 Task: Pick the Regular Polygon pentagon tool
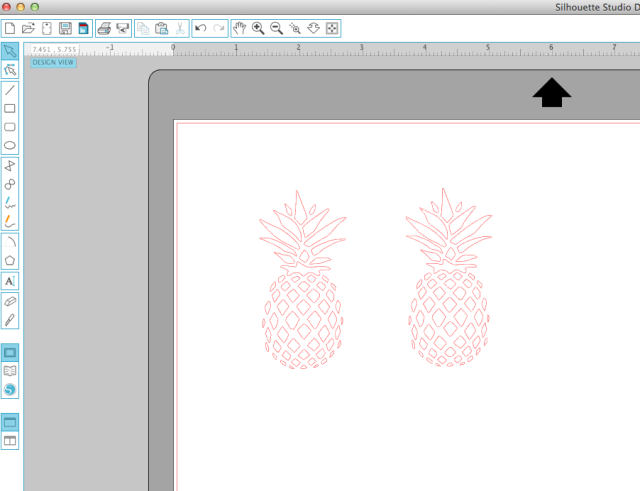pyautogui.click(x=10, y=260)
